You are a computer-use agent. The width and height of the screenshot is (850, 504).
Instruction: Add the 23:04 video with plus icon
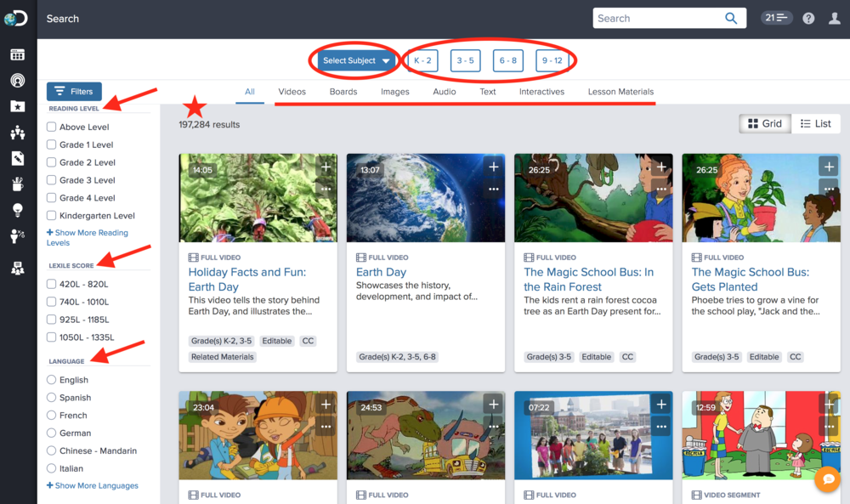pos(326,405)
